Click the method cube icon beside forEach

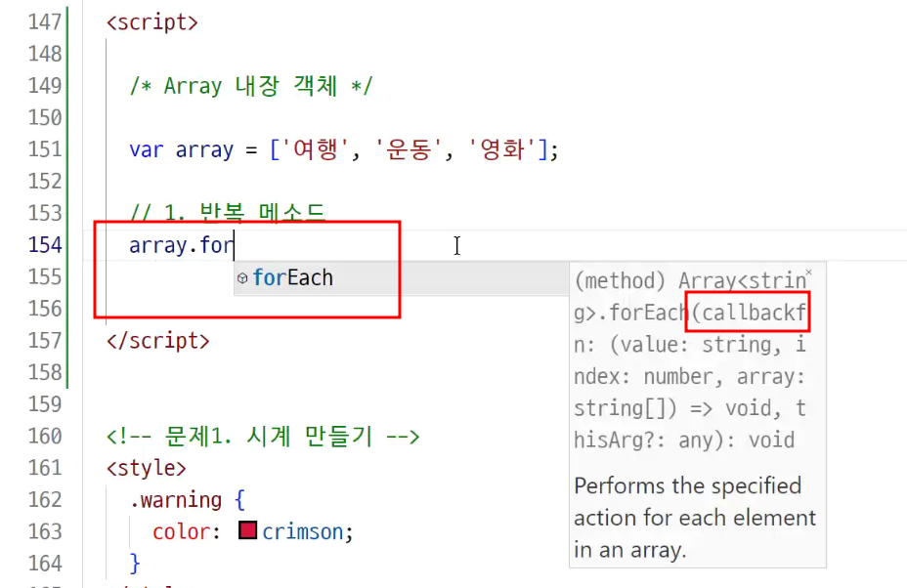coord(242,278)
